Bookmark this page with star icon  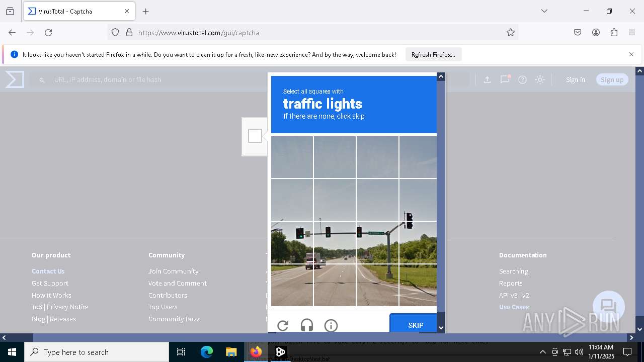point(511,33)
